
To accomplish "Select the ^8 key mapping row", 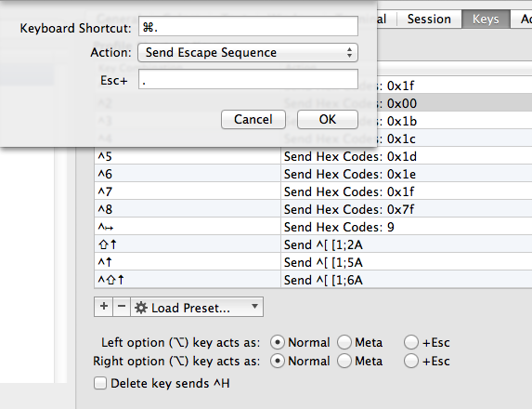I will pos(313,209).
